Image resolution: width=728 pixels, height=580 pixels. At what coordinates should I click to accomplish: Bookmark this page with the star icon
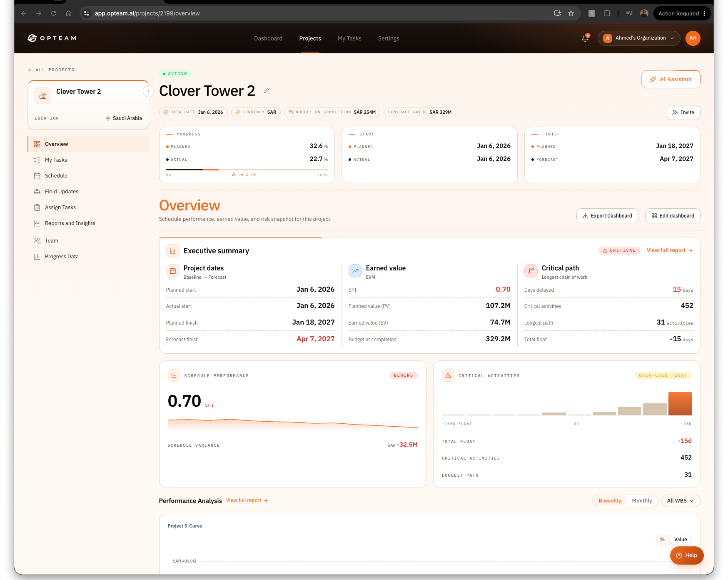tap(571, 13)
